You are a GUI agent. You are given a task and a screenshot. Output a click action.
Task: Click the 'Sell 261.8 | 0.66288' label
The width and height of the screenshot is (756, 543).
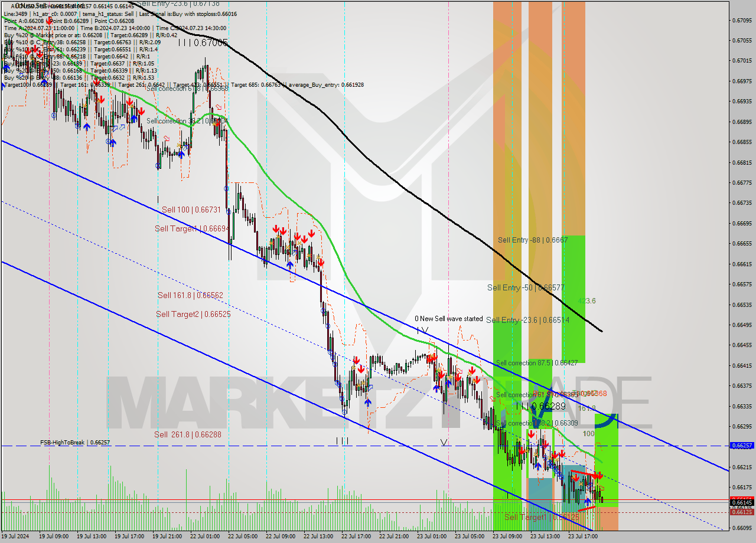click(188, 434)
